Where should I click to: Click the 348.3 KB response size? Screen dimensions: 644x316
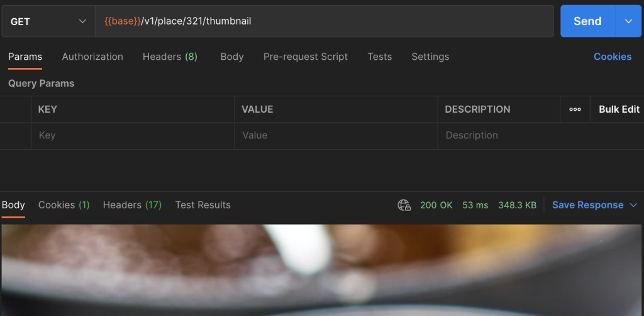click(517, 205)
